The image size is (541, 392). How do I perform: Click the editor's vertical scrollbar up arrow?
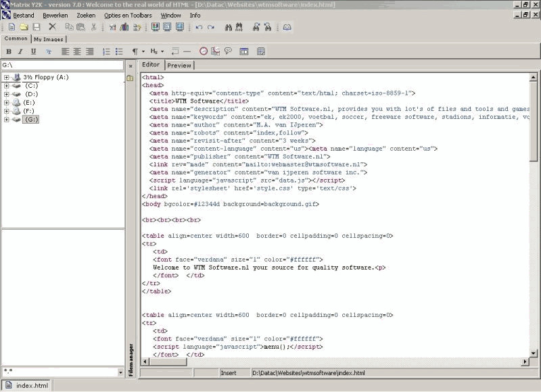[x=534, y=77]
